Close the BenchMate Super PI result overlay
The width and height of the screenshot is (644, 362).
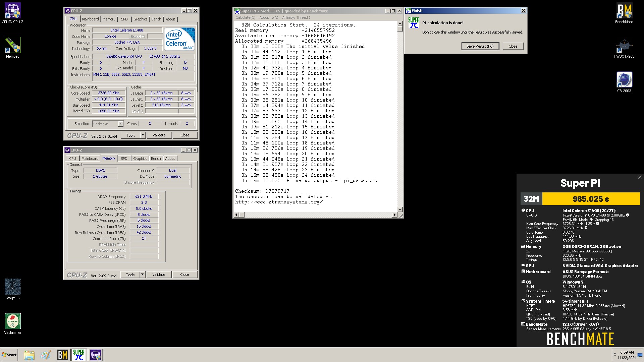(640, 177)
